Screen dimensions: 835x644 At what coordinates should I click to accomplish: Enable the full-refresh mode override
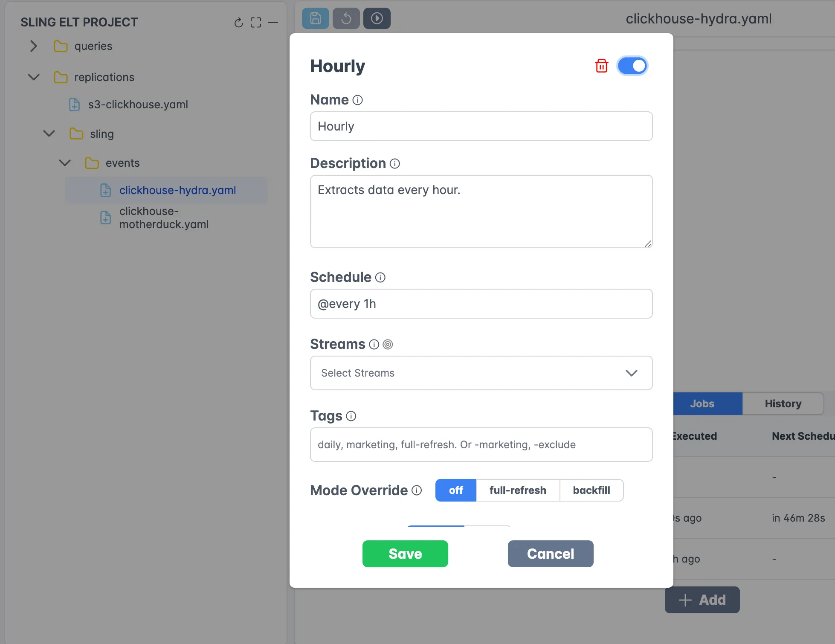point(518,490)
